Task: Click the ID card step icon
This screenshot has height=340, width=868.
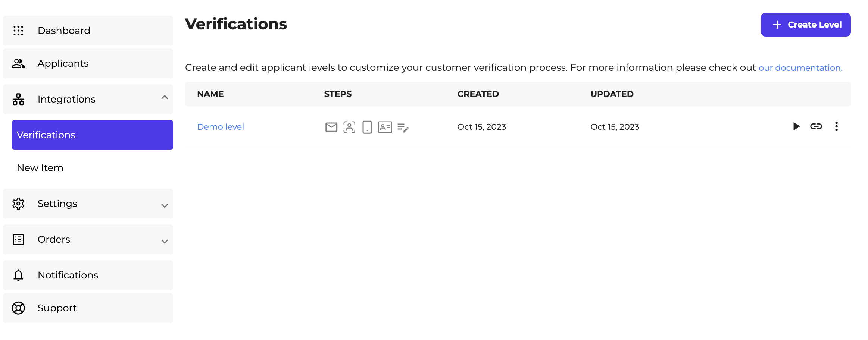Action: pyautogui.click(x=385, y=127)
